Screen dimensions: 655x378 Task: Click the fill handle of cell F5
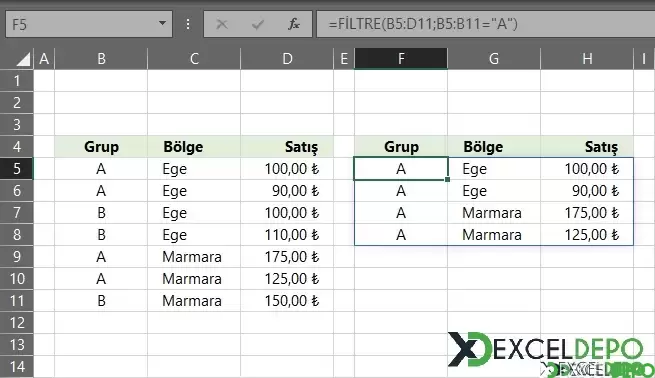447,180
